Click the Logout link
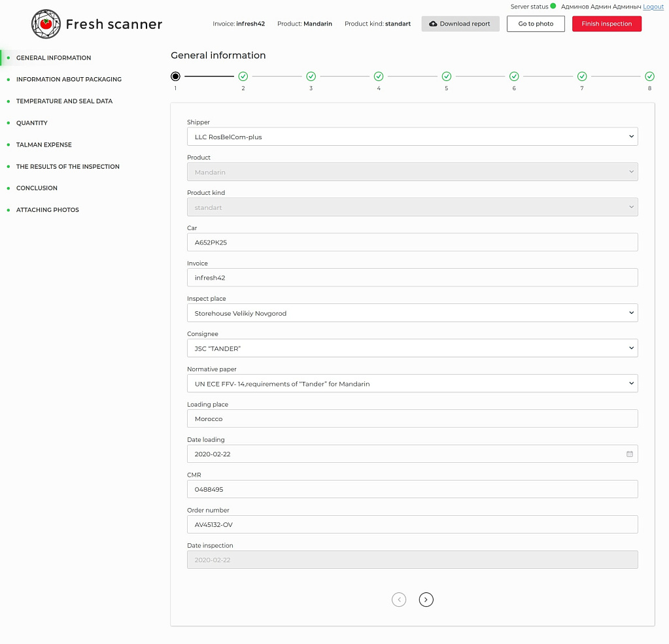Screen dimensions: 669x644 (653, 7)
